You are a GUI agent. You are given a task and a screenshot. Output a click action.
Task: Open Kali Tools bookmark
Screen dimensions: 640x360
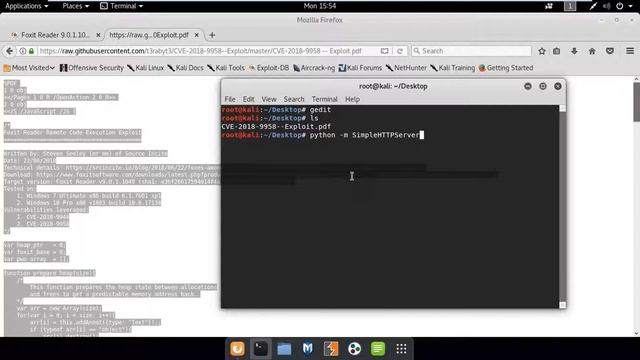coord(226,68)
